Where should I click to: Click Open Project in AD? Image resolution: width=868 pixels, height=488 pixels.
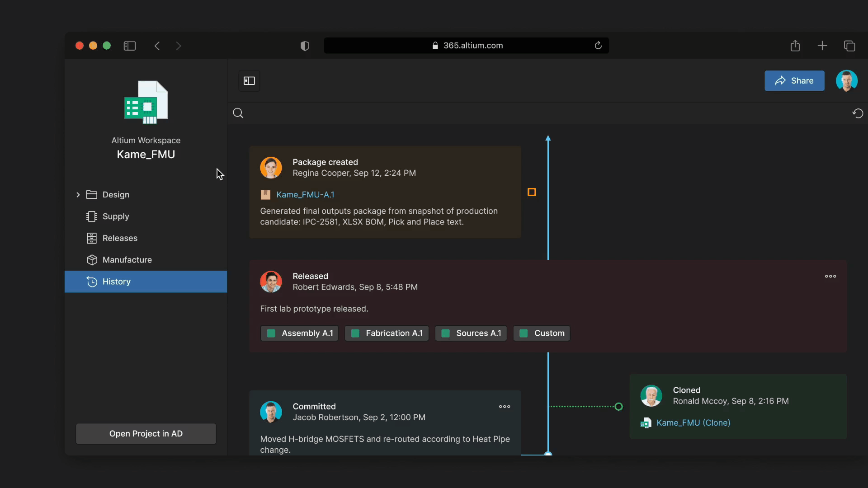(x=146, y=434)
